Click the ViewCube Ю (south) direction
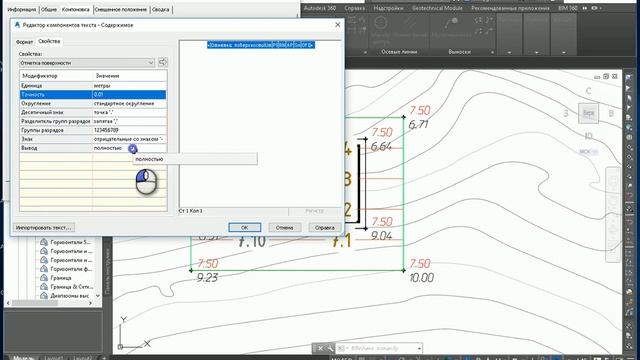Image resolution: width=640 pixels, height=360 pixels. [x=589, y=136]
